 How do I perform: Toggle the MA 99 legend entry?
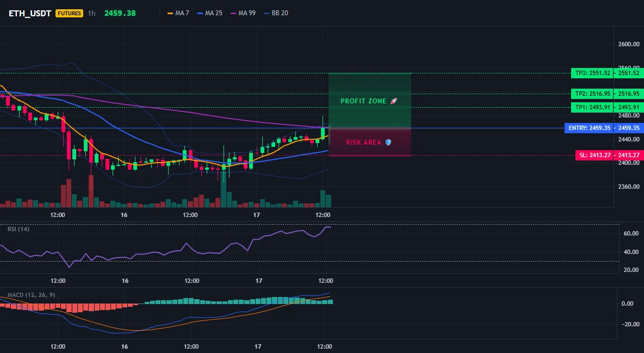tap(243, 13)
